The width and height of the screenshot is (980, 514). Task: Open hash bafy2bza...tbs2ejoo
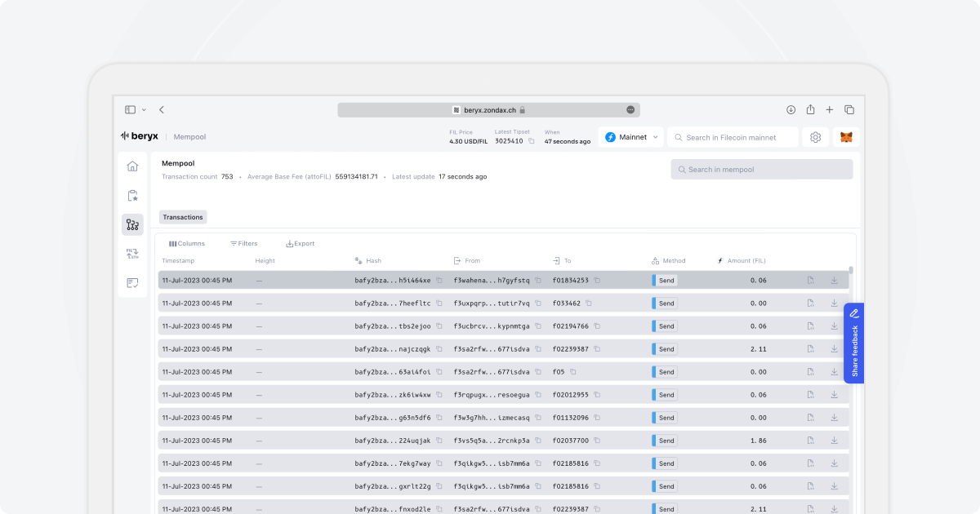[x=393, y=326]
